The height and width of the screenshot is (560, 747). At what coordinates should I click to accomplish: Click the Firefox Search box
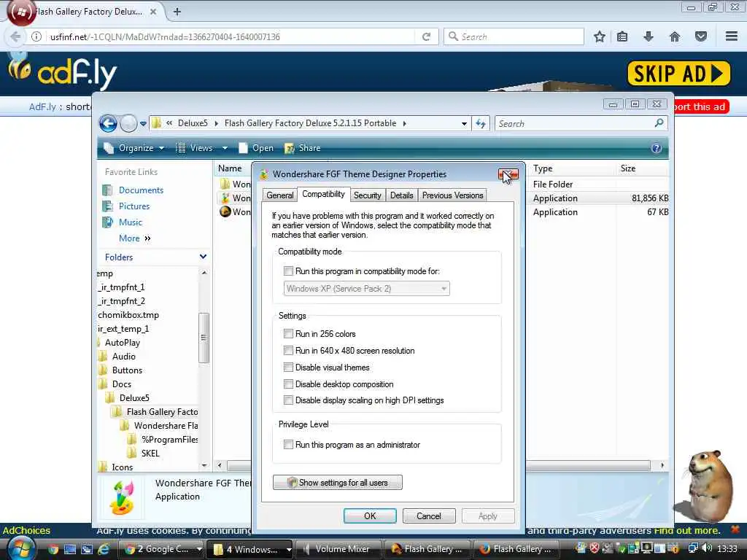(514, 36)
